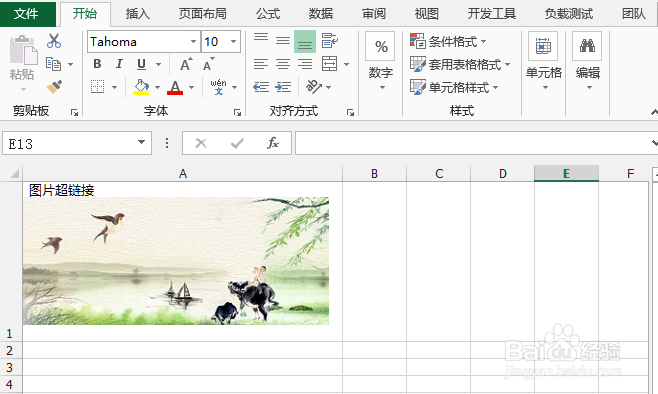
Task: Click the text orientation icon
Action: 314,87
